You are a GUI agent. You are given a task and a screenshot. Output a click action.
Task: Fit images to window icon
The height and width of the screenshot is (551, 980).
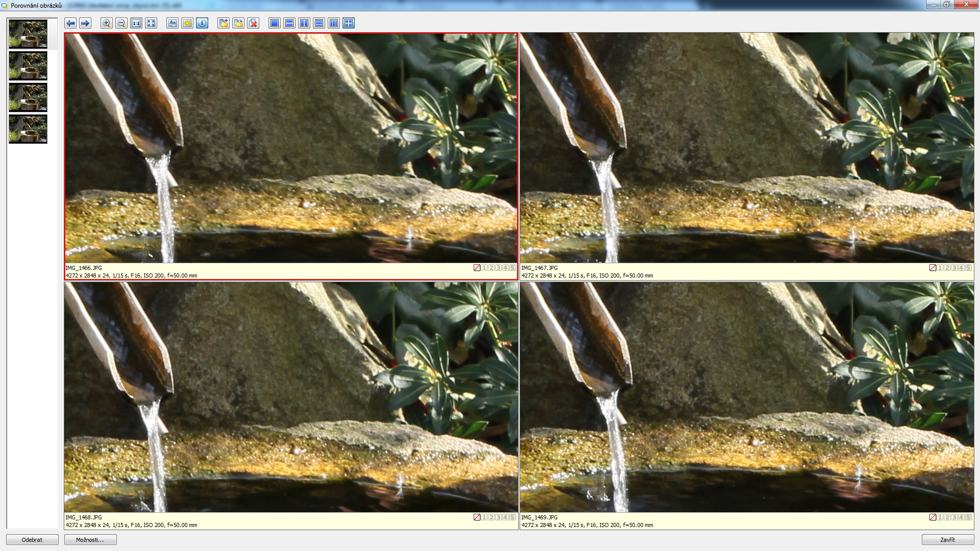[x=151, y=23]
